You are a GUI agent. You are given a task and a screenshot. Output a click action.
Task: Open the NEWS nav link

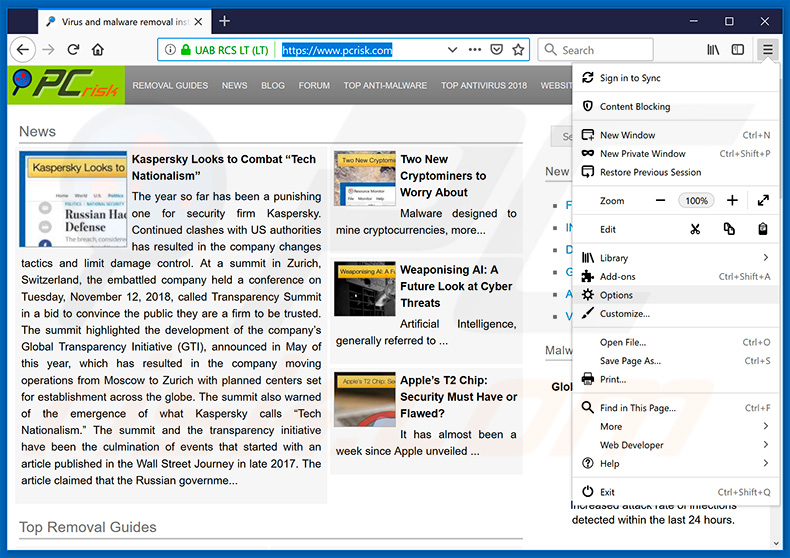point(234,86)
